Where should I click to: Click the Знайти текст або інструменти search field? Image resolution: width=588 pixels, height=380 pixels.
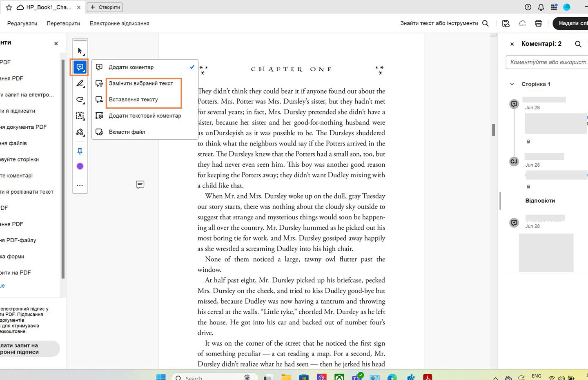(x=439, y=23)
